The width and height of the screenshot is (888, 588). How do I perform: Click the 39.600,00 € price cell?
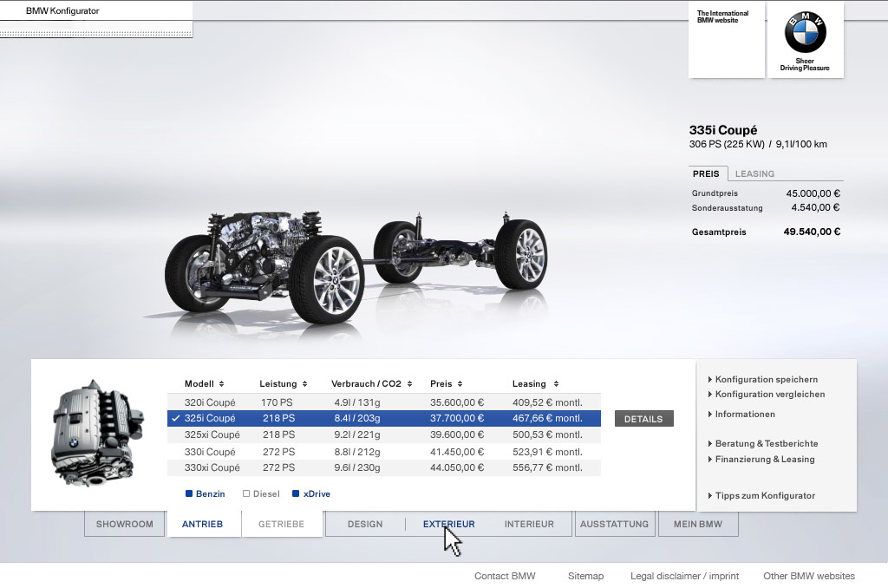[x=457, y=435]
